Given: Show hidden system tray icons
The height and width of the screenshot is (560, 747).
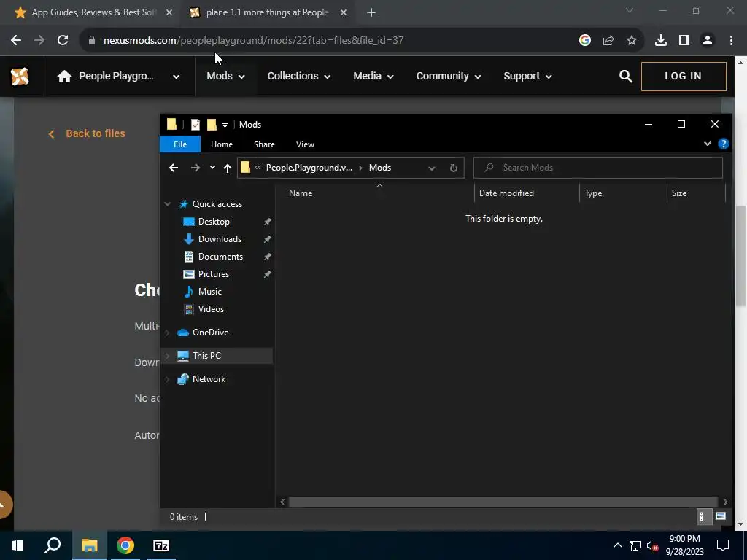Looking at the screenshot, I should pos(617,545).
